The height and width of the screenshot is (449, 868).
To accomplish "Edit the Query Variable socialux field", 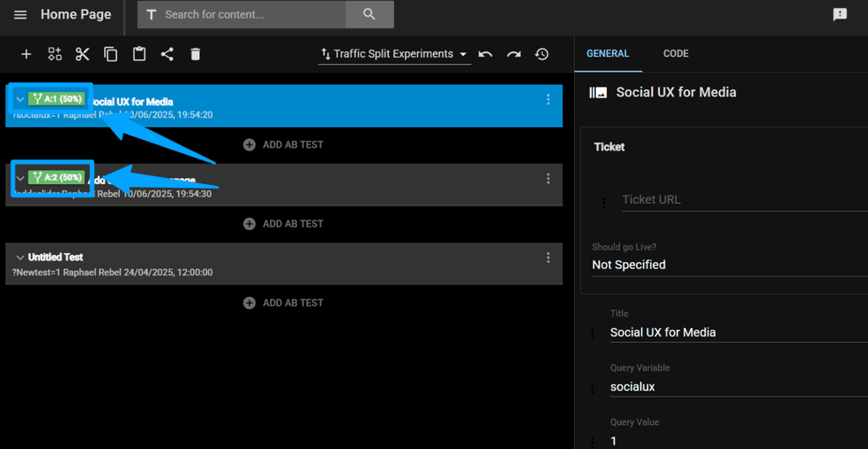I will tap(739, 387).
